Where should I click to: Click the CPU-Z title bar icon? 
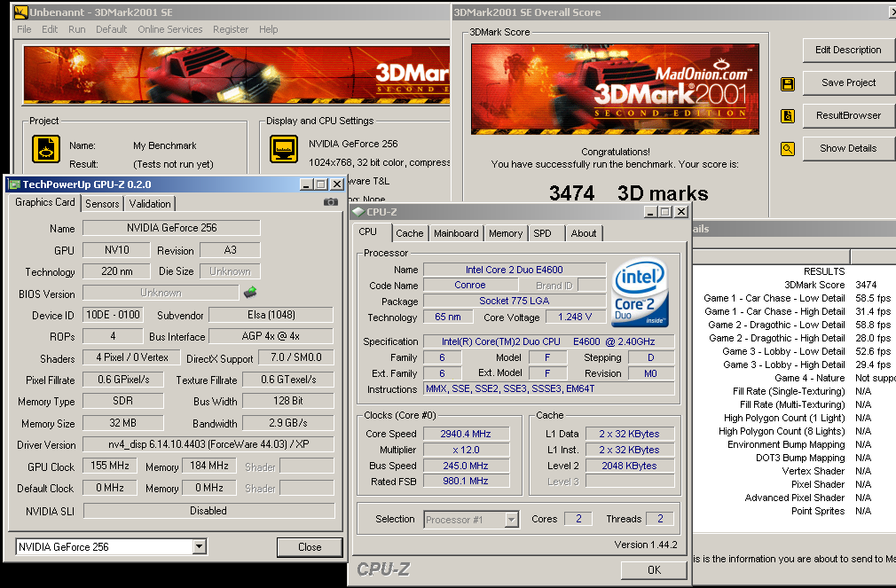[x=358, y=212]
